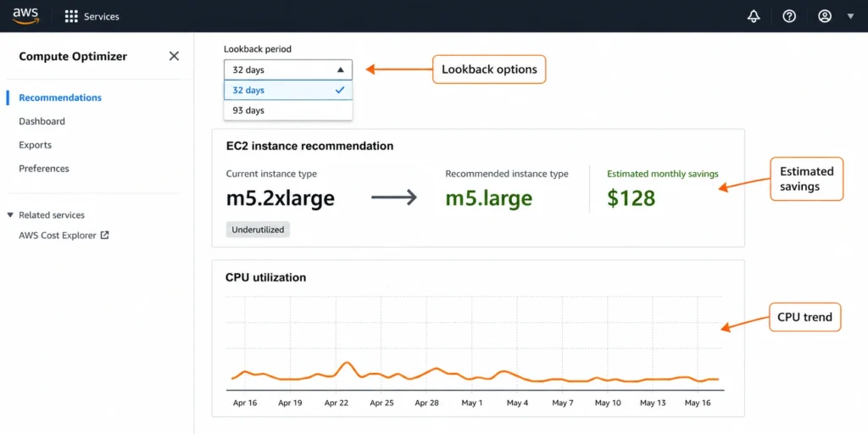Click the external link icon beside Cost Explorer
868x434 pixels.
point(104,236)
